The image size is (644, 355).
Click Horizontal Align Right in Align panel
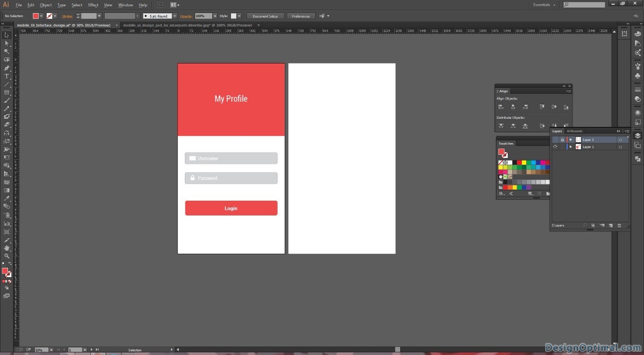point(525,107)
